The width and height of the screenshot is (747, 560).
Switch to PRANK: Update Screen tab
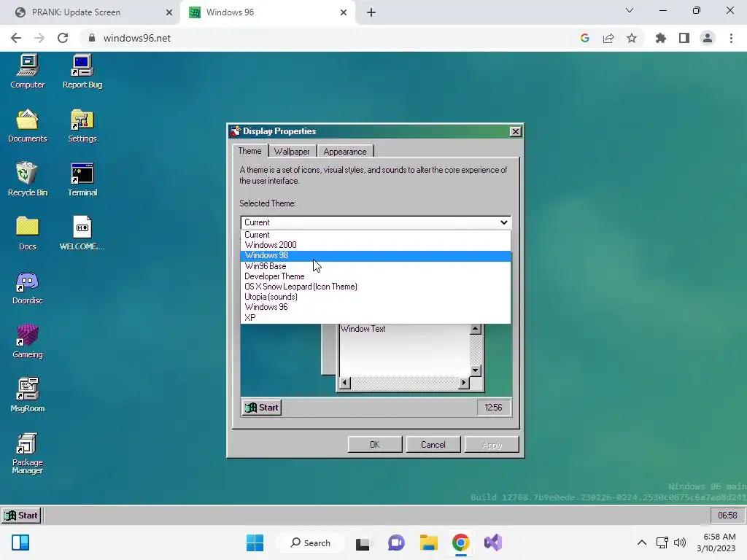90,12
